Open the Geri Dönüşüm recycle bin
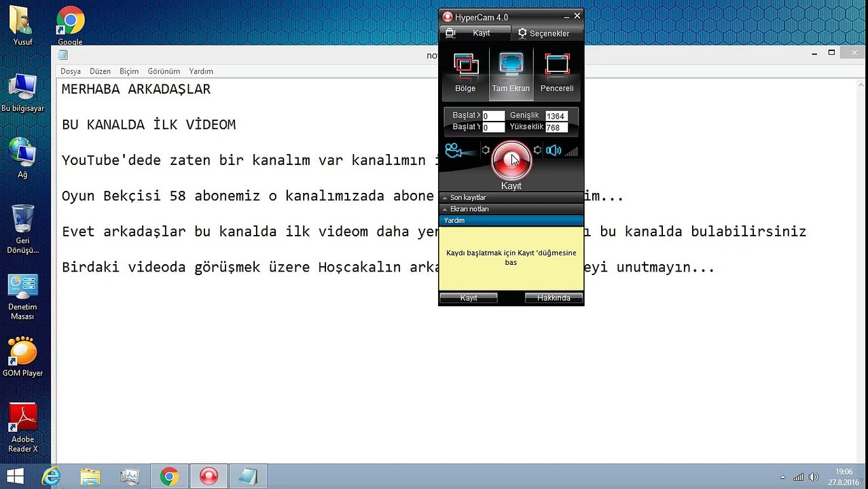This screenshot has width=868, height=489. [x=22, y=228]
